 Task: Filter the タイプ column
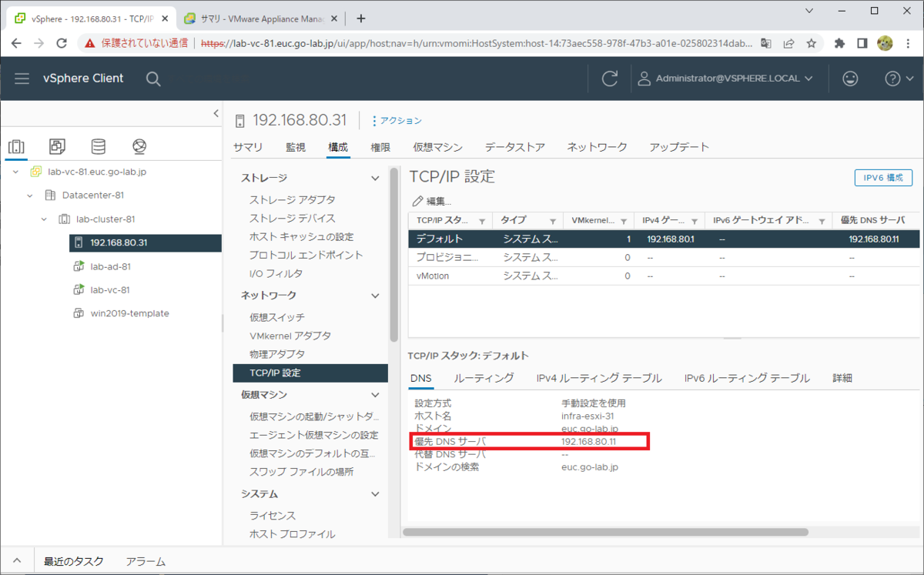[x=554, y=221]
